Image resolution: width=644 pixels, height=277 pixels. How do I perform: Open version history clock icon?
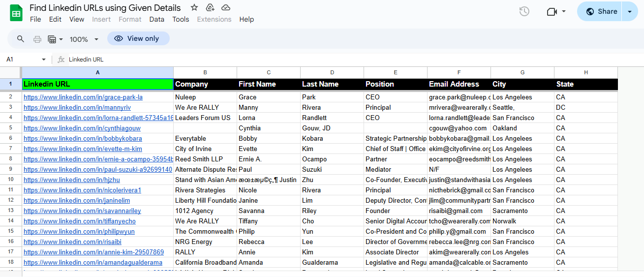pyautogui.click(x=524, y=11)
